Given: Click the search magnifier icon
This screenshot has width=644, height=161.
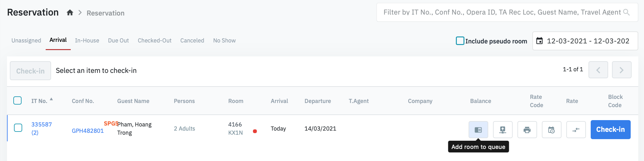Looking at the screenshot, I should point(626,12).
